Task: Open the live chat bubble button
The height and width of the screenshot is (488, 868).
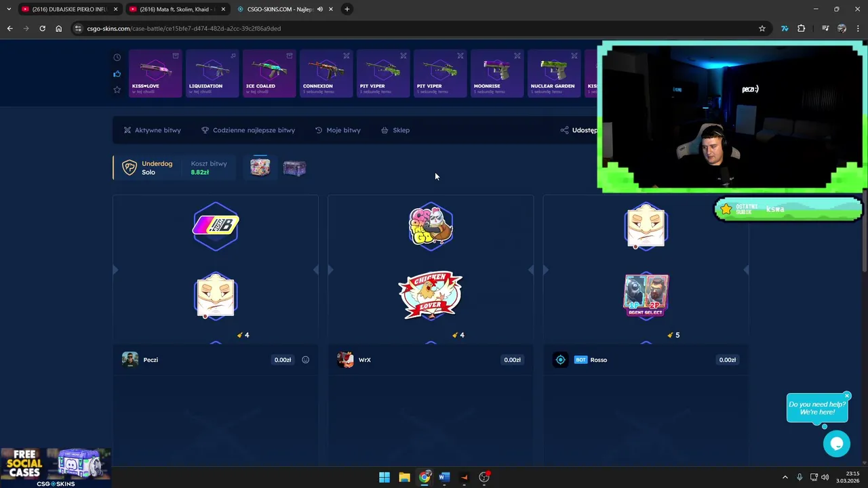Action: pos(837,444)
